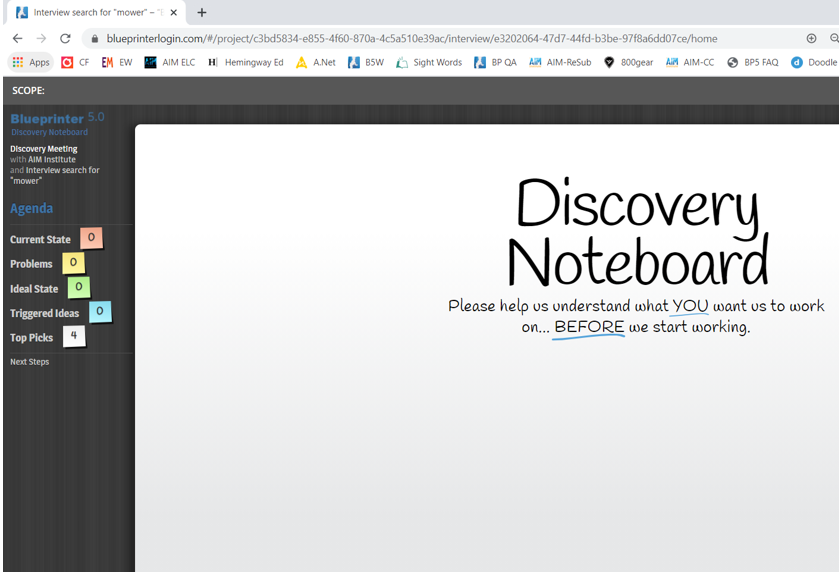
Task: Open the AIM-CC bookmark
Action: [x=690, y=62]
